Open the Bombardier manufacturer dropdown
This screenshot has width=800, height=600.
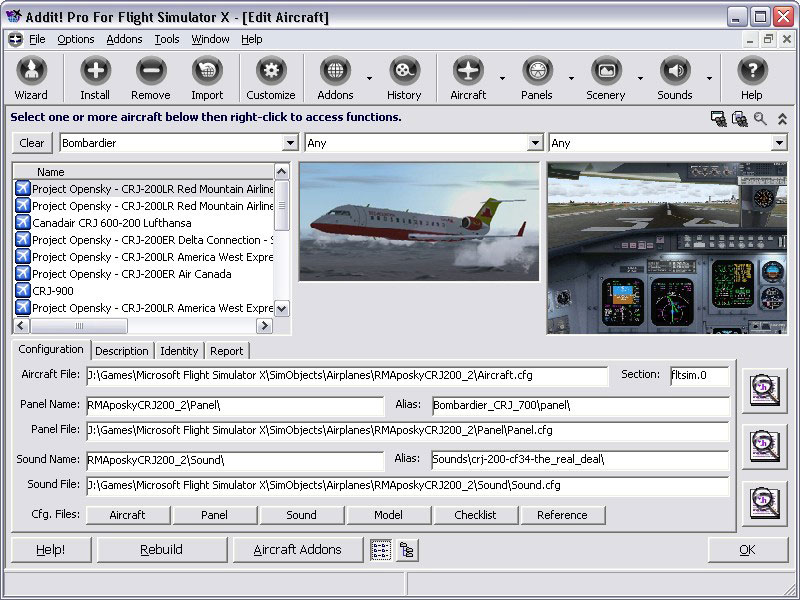pyautogui.click(x=290, y=143)
